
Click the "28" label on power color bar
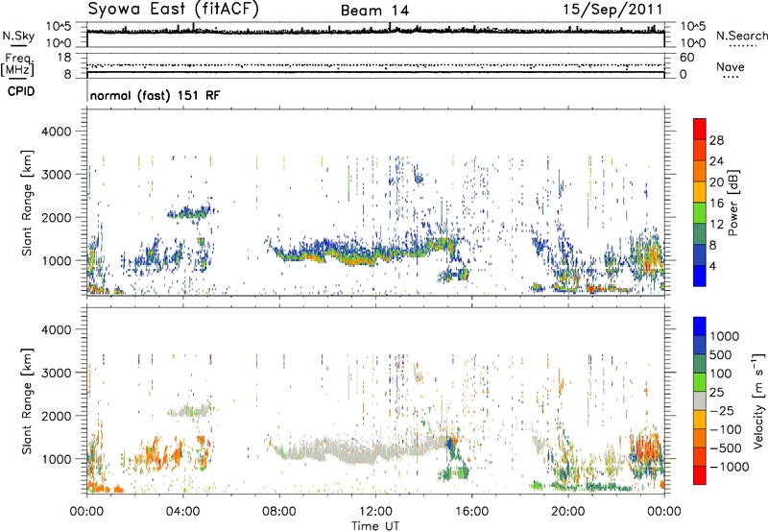click(716, 140)
